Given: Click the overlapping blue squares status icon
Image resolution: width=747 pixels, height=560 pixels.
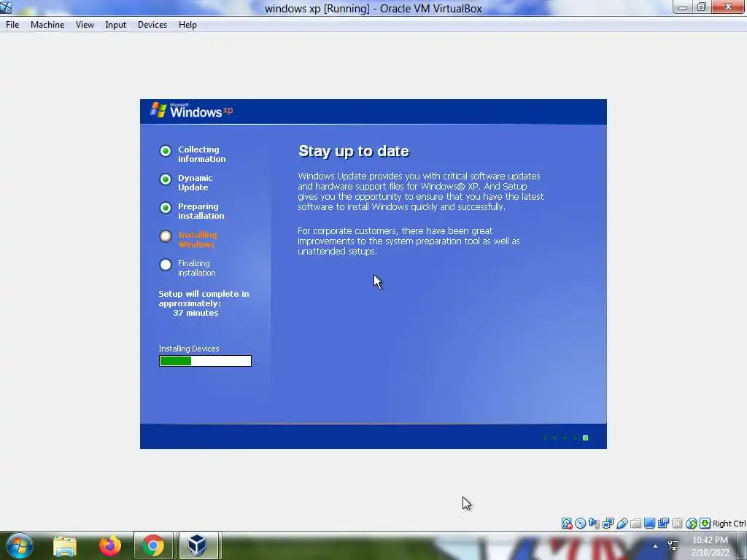Looking at the screenshot, I should pyautogui.click(x=663, y=524).
